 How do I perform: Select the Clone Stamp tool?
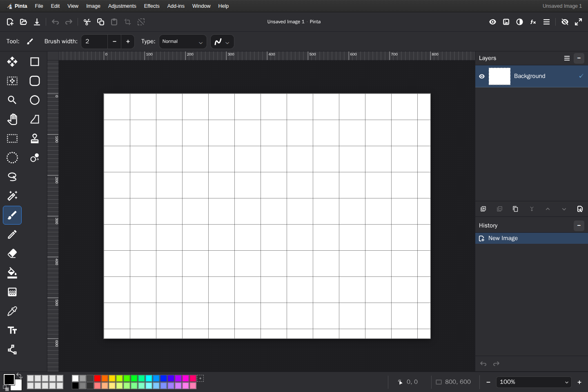coord(35,138)
